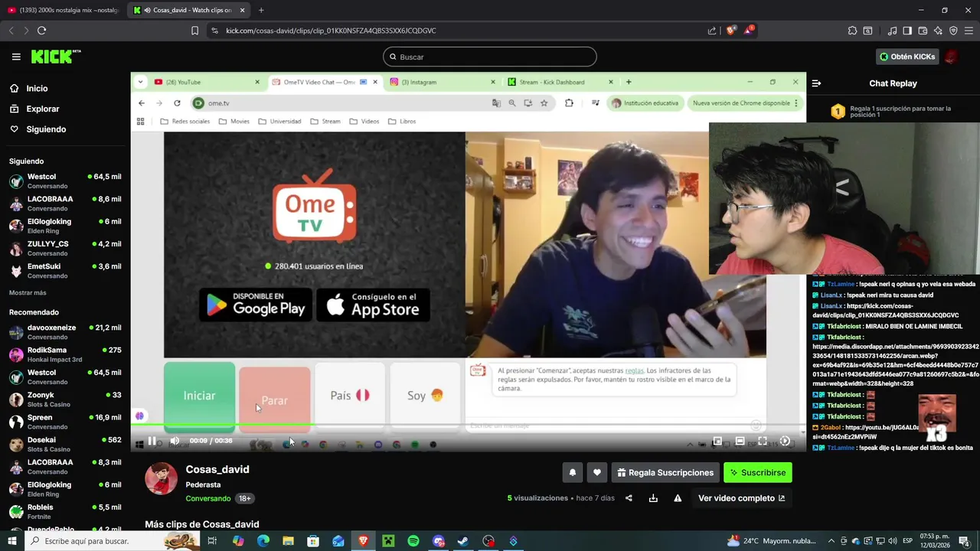Viewport: 980px width, 551px height.
Task: Collapse the Chat Replay panel
Action: coord(816,83)
